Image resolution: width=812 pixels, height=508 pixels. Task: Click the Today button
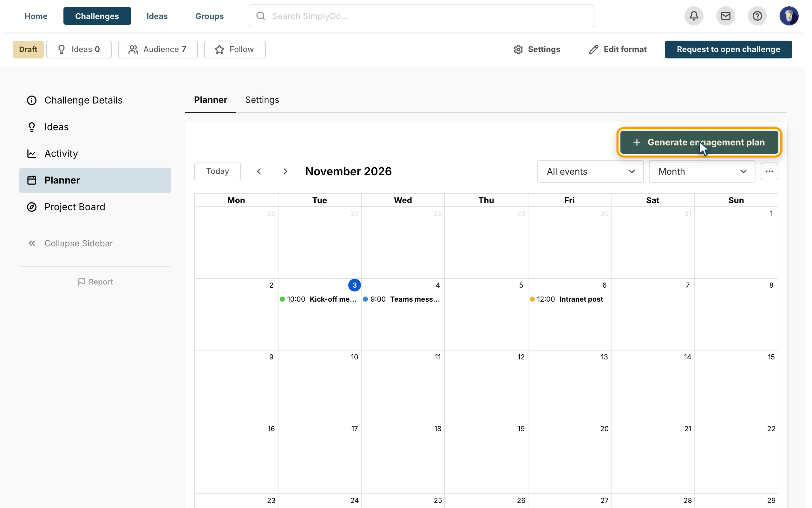tap(217, 171)
